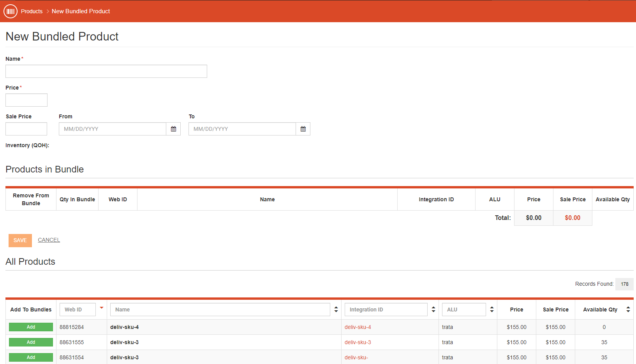Click All Products Sale Price column header

pyautogui.click(x=555, y=309)
